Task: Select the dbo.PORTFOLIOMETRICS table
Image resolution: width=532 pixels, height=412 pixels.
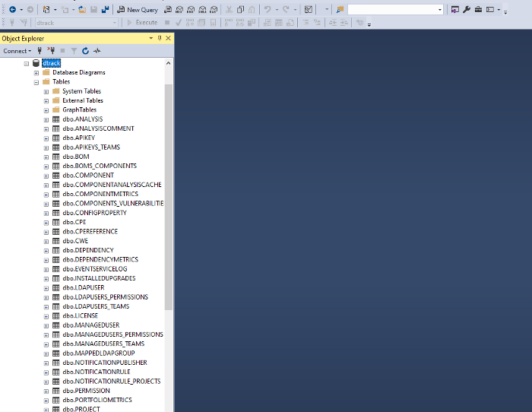Action: pyautogui.click(x=97, y=400)
